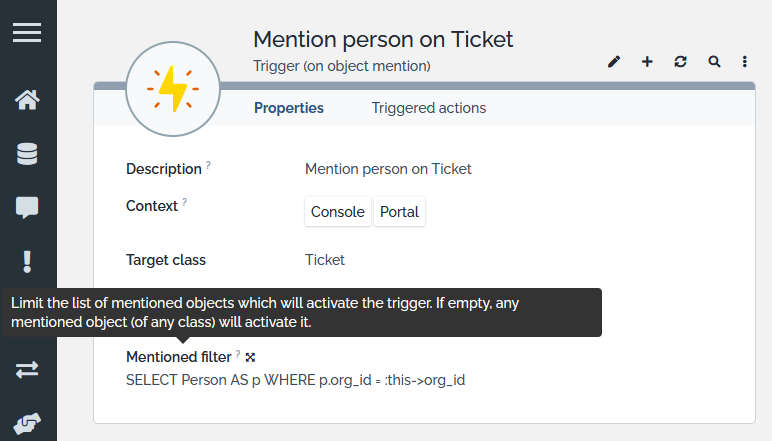Open the database stack sidebar icon
The image size is (772, 441).
pyautogui.click(x=27, y=154)
